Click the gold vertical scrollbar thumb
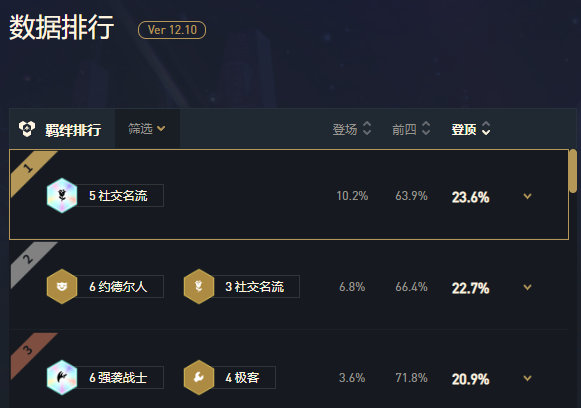This screenshot has height=408, width=581. (573, 171)
